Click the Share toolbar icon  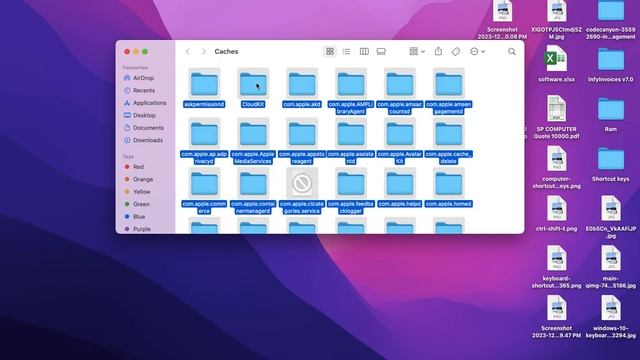coord(438,51)
